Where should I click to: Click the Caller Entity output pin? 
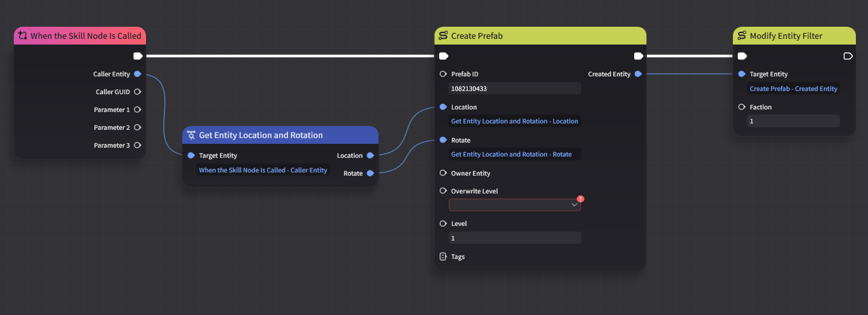138,74
